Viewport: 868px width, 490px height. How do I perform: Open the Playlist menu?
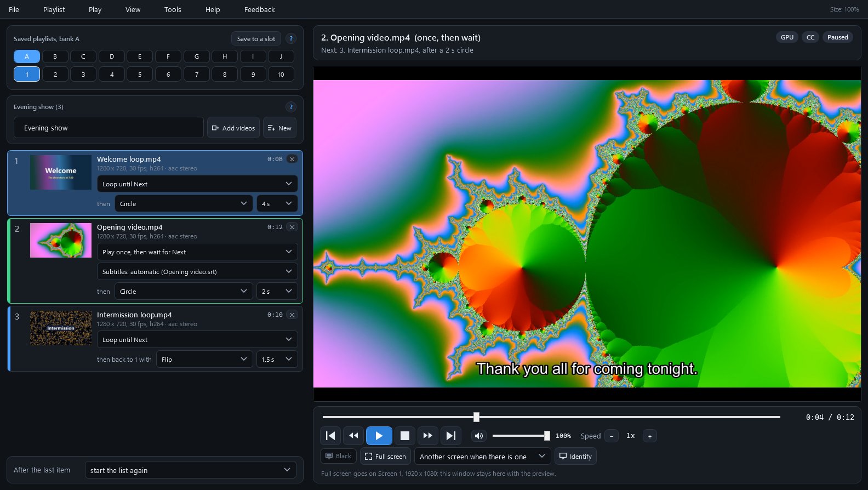pos(54,9)
